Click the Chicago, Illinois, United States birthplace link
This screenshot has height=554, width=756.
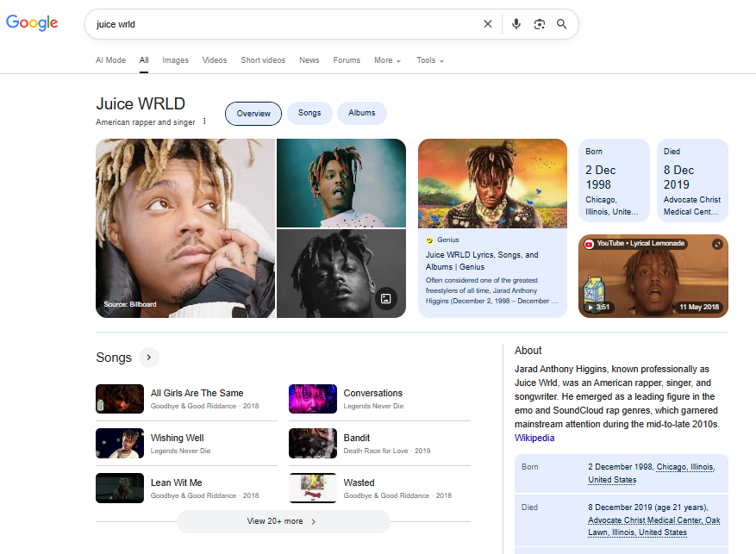pyautogui.click(x=652, y=474)
